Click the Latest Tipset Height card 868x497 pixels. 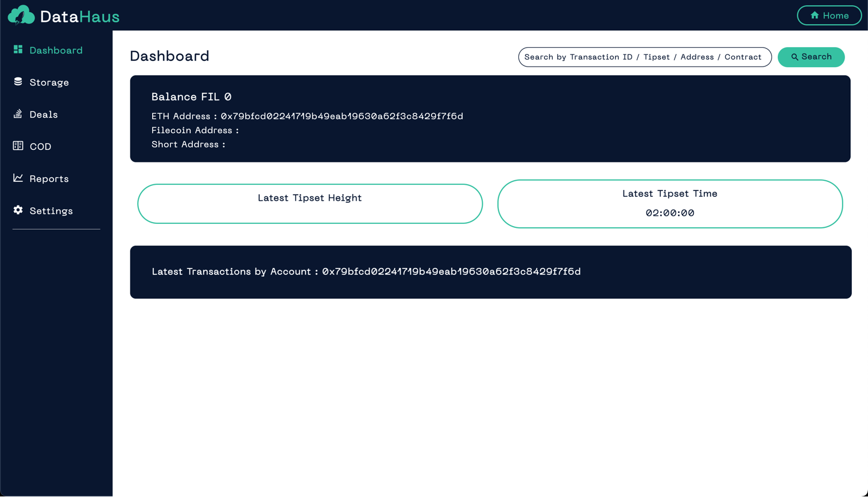pyautogui.click(x=309, y=204)
